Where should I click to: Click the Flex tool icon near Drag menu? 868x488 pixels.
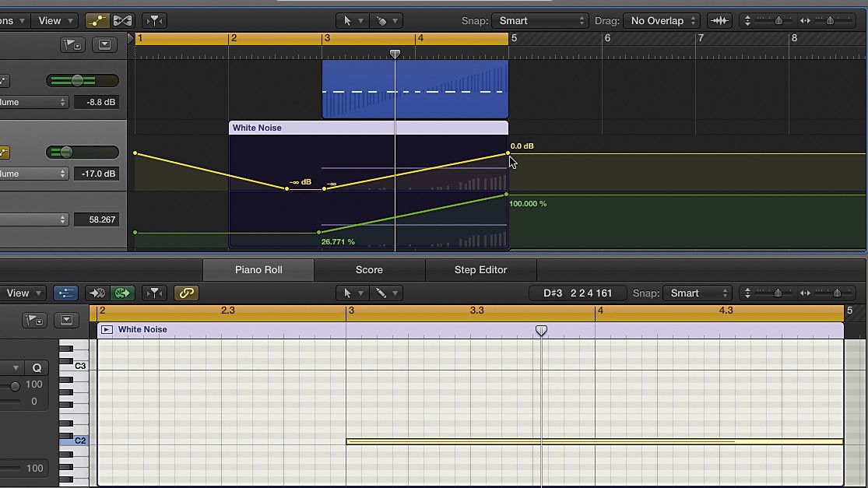(719, 20)
